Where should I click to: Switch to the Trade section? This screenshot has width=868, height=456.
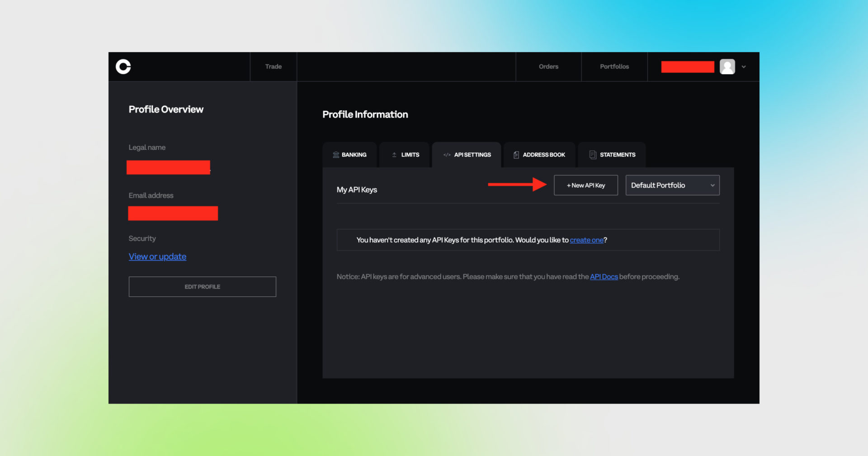[x=273, y=66]
